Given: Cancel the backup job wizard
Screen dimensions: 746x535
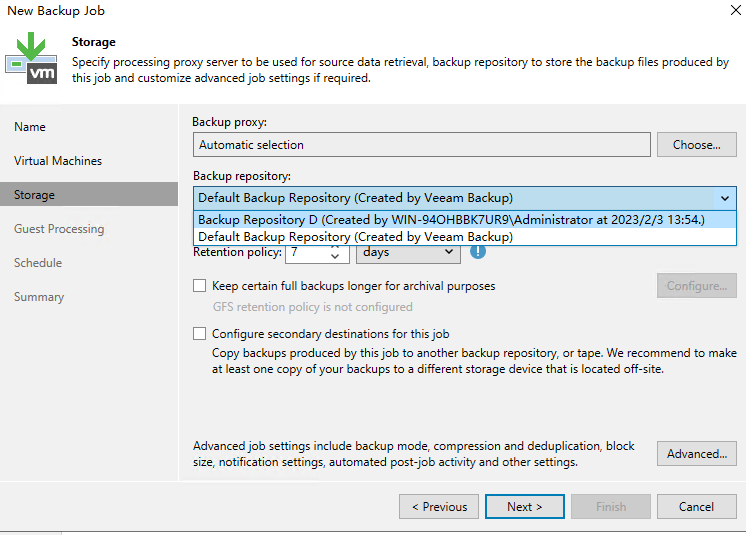Looking at the screenshot, I should [x=697, y=506].
